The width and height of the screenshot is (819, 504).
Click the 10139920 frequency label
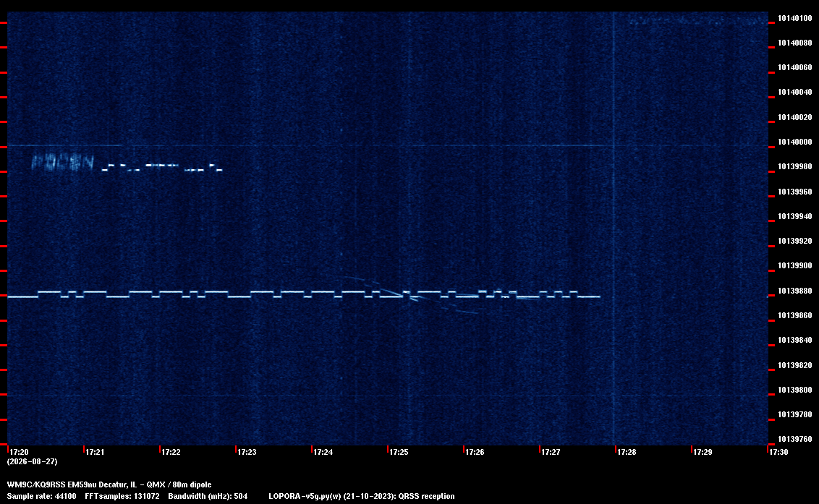point(794,241)
